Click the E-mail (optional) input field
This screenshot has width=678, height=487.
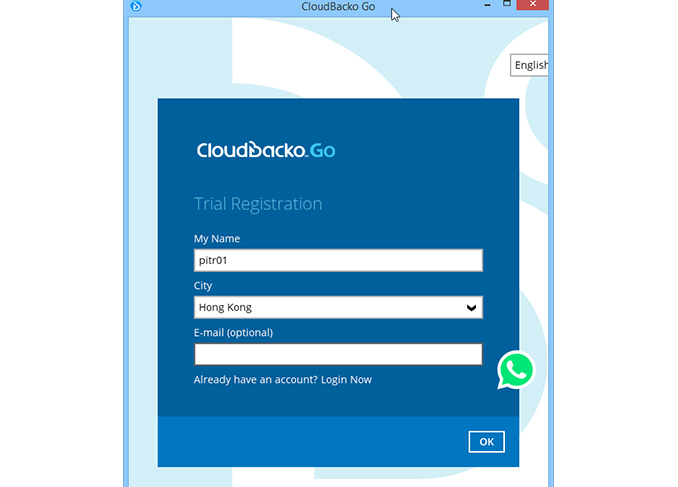tap(338, 354)
